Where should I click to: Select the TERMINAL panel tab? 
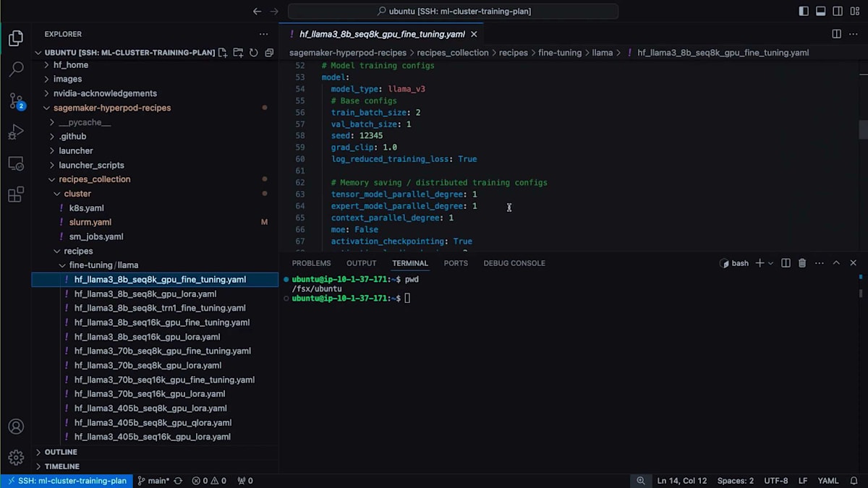point(410,263)
